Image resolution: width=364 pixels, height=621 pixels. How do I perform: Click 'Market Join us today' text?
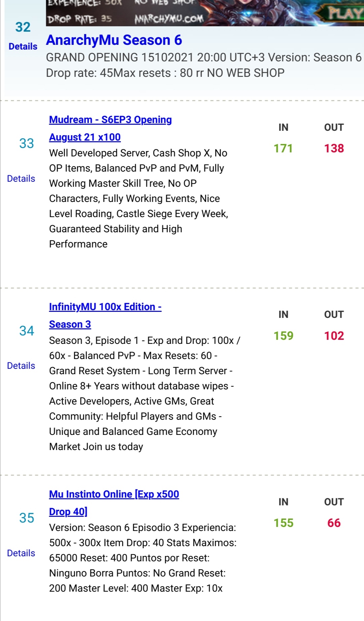pos(96,447)
